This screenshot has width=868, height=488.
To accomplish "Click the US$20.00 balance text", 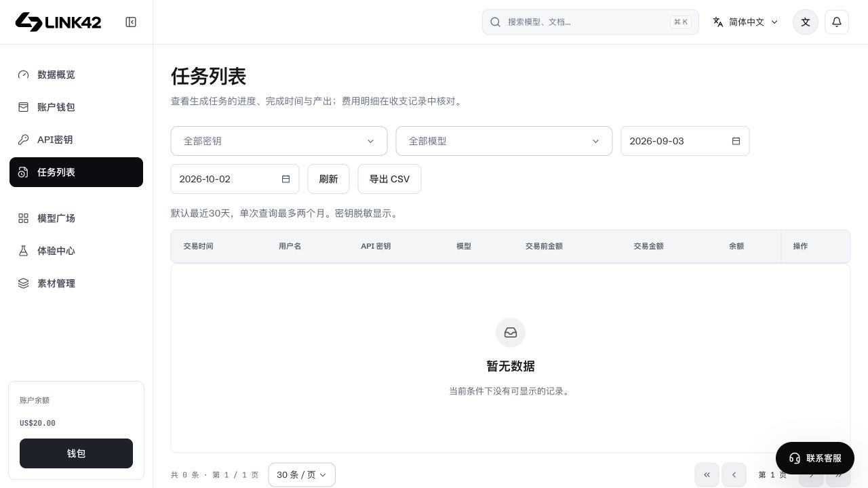I will (x=37, y=423).
